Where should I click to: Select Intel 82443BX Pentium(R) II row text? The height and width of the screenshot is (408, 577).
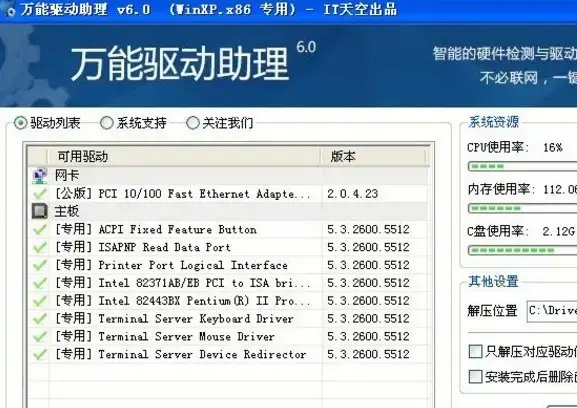tap(183, 301)
